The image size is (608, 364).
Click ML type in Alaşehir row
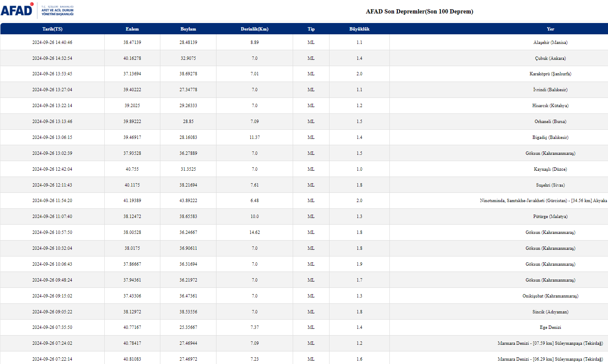point(311,42)
